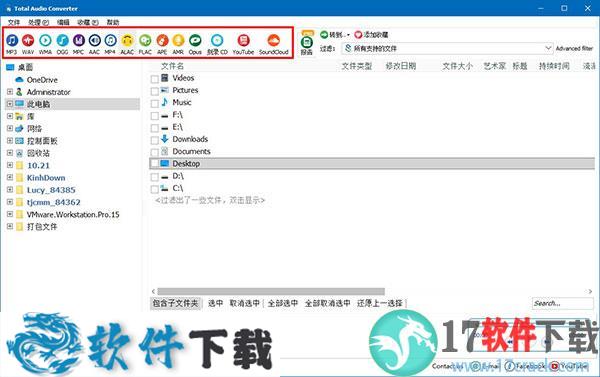
Task: Tick the Documents checkbox
Action: coord(155,153)
